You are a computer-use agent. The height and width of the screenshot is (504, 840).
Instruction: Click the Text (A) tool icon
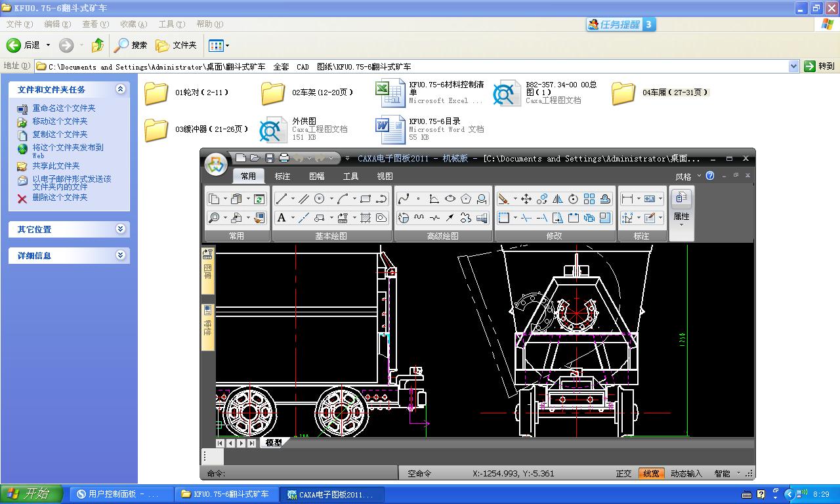click(x=282, y=218)
